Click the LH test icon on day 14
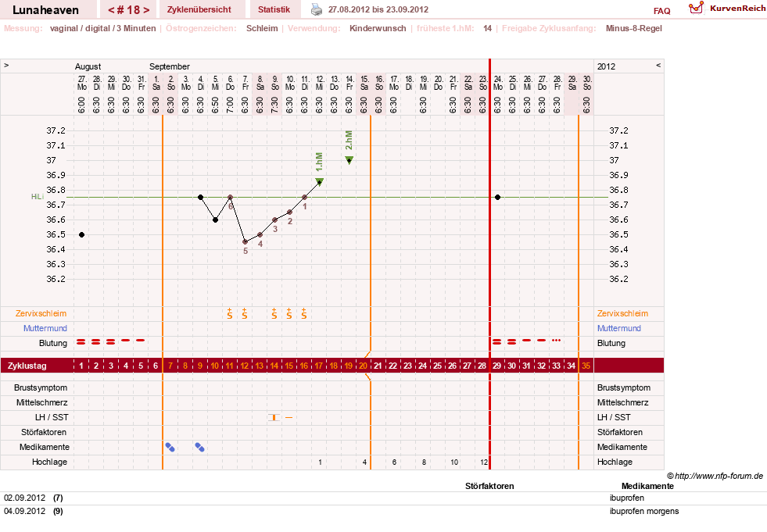This screenshot has width=767, height=532. 274,417
